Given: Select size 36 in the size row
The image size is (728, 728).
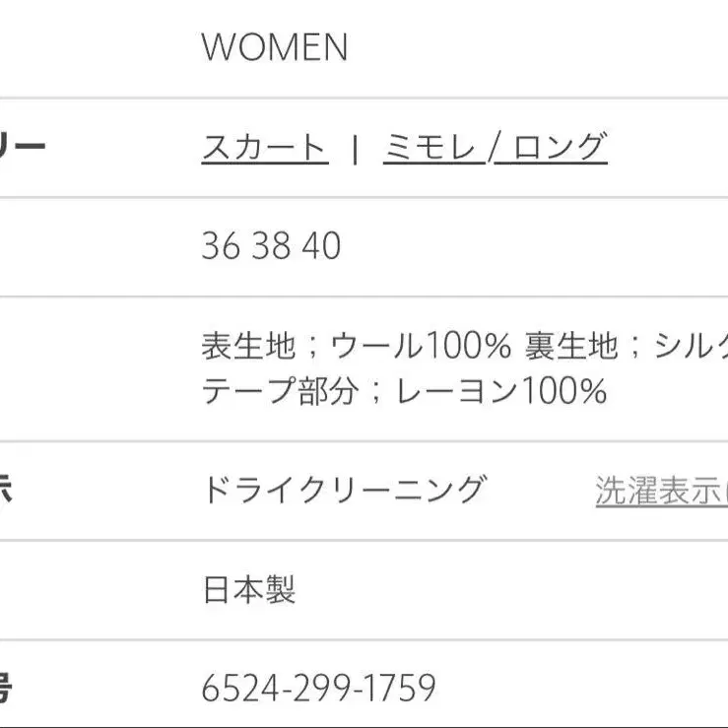Looking at the screenshot, I should 221,245.
